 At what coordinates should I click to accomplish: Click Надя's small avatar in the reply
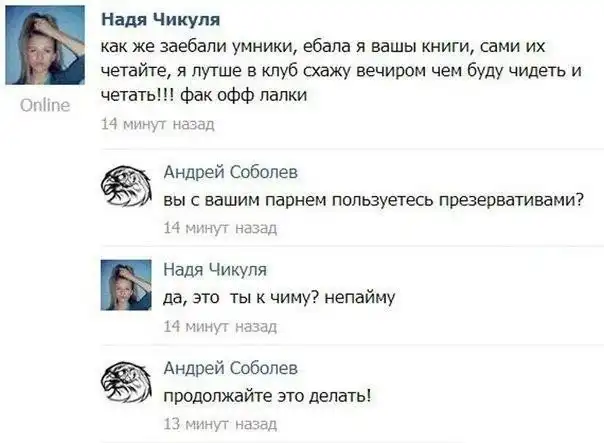click(126, 283)
